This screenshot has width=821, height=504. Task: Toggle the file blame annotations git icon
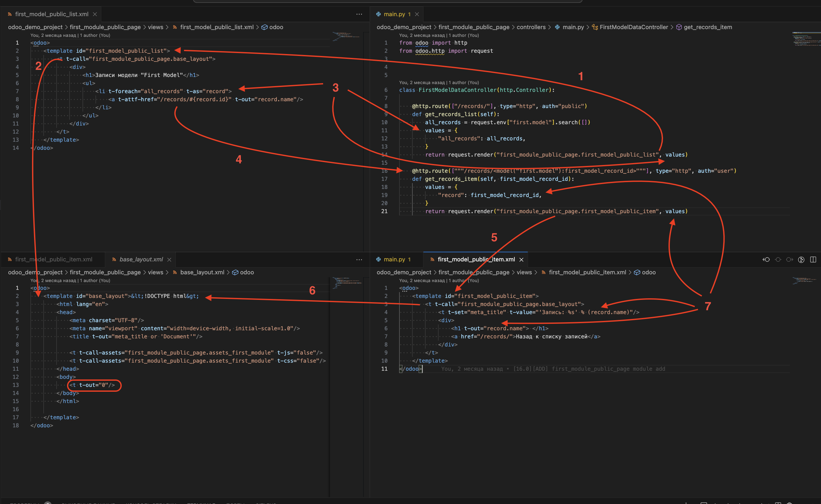point(801,259)
